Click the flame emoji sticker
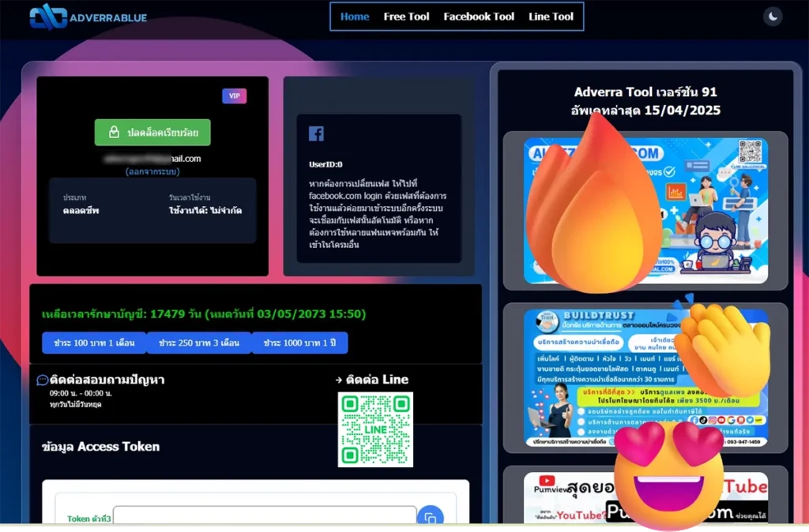This screenshot has height=532, width=809. [594, 208]
